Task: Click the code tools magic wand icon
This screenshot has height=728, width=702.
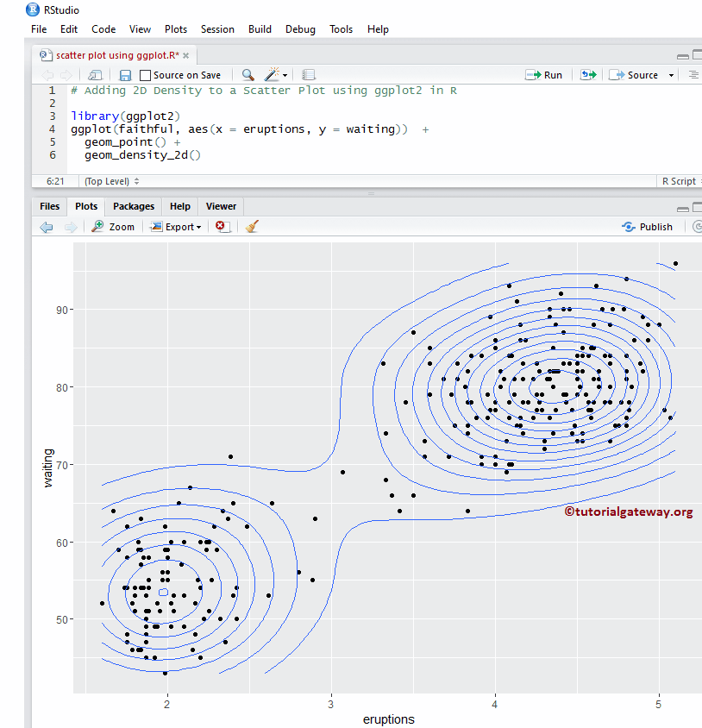Action: (x=271, y=75)
